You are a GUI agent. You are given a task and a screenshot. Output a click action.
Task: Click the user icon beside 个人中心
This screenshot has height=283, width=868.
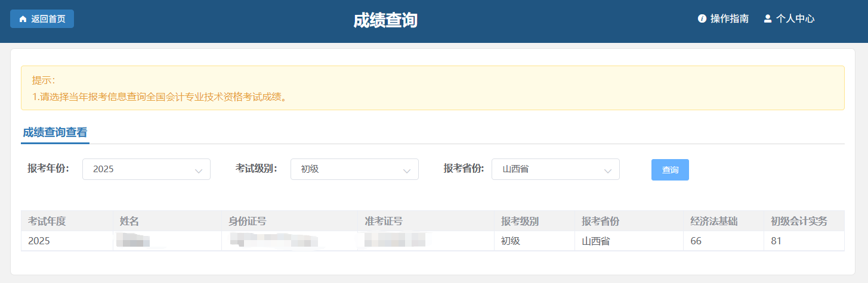[x=768, y=18]
